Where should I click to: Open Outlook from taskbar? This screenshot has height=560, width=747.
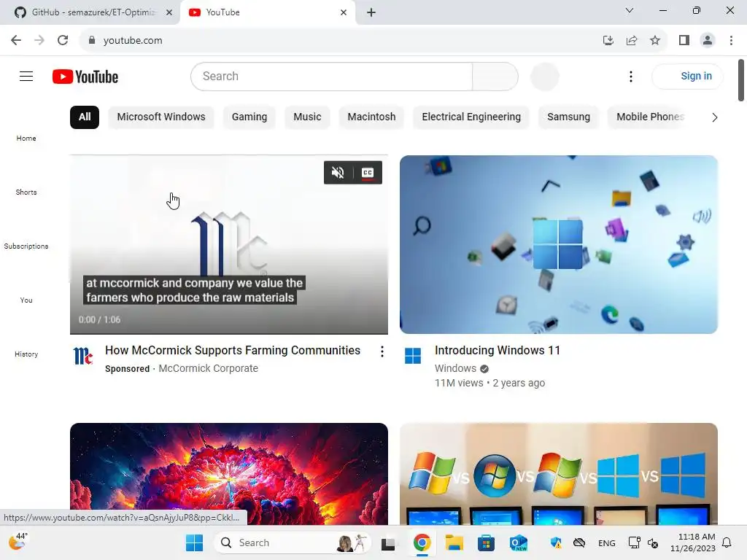519,542
